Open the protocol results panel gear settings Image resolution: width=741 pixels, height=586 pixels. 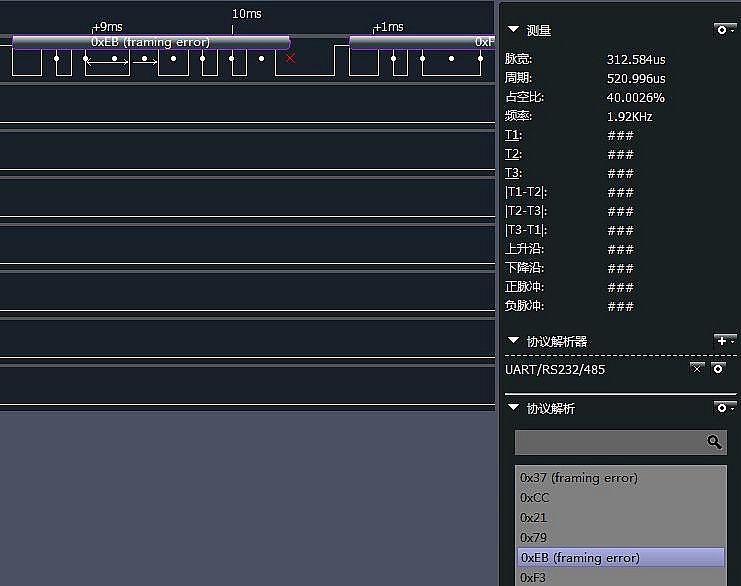(x=725, y=408)
